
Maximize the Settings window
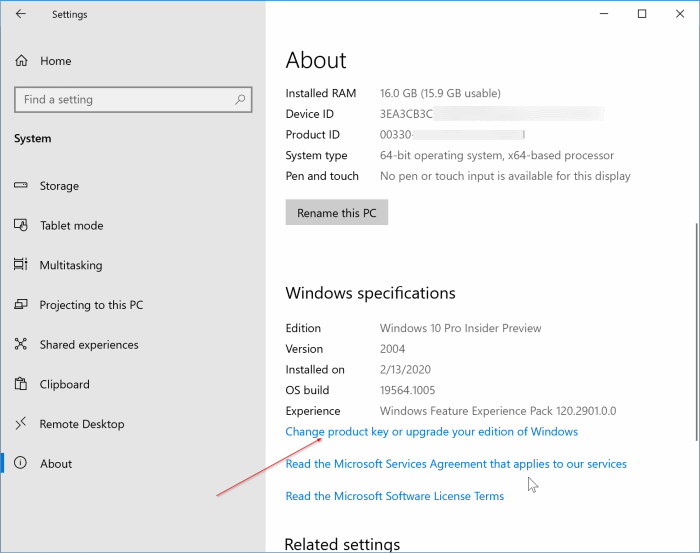click(642, 14)
